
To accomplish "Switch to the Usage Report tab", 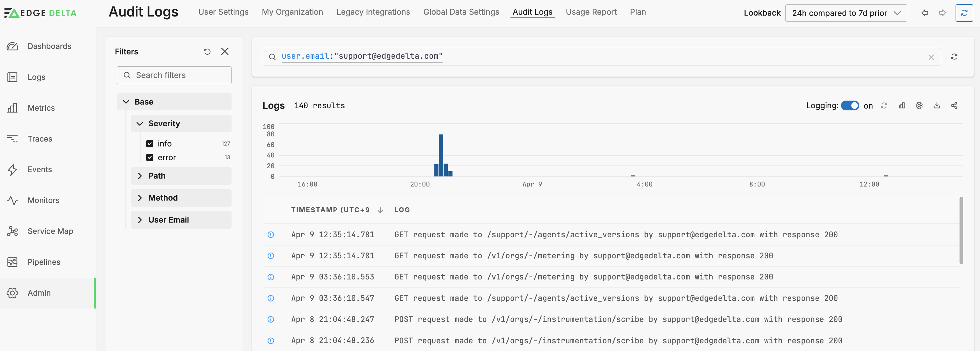I will click(591, 12).
